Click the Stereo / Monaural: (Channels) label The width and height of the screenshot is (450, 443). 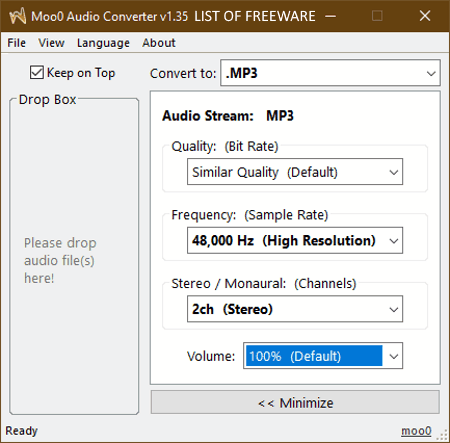[x=264, y=283]
